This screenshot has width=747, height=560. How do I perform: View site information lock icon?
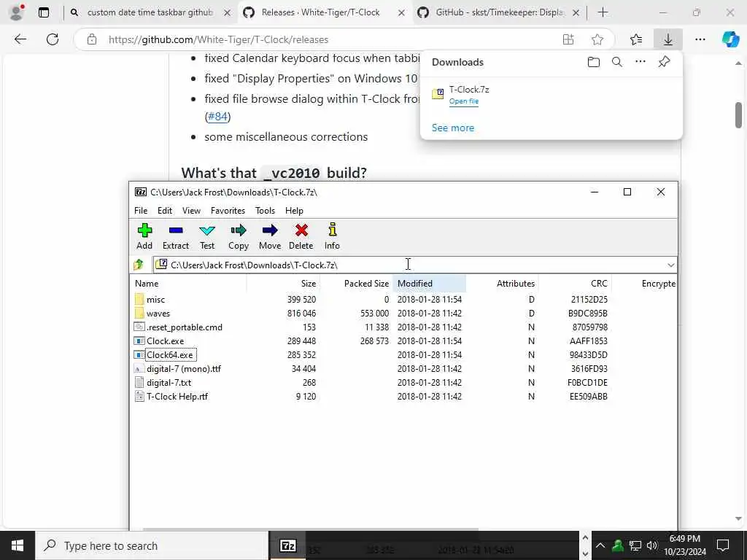[92, 39]
